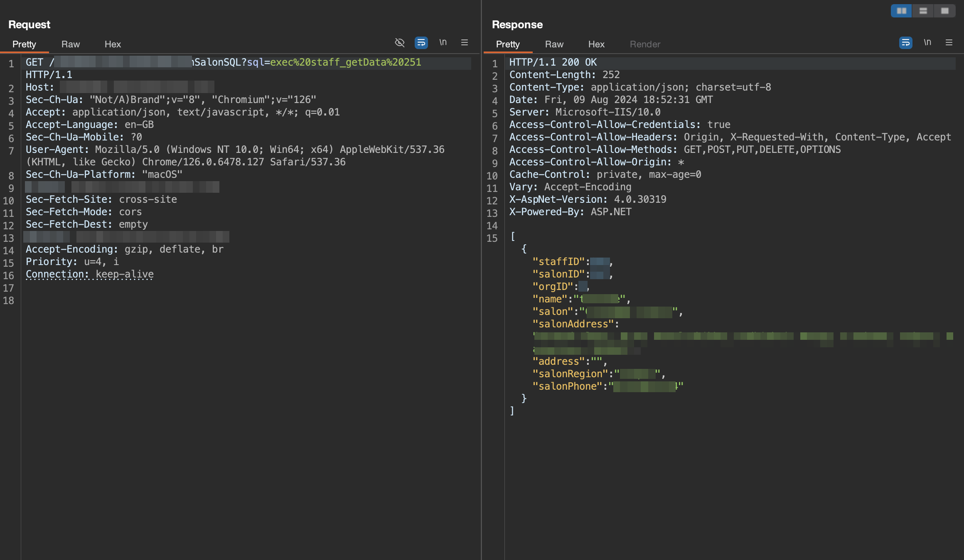
Task: Show newline characters in Request panel
Action: pos(443,42)
